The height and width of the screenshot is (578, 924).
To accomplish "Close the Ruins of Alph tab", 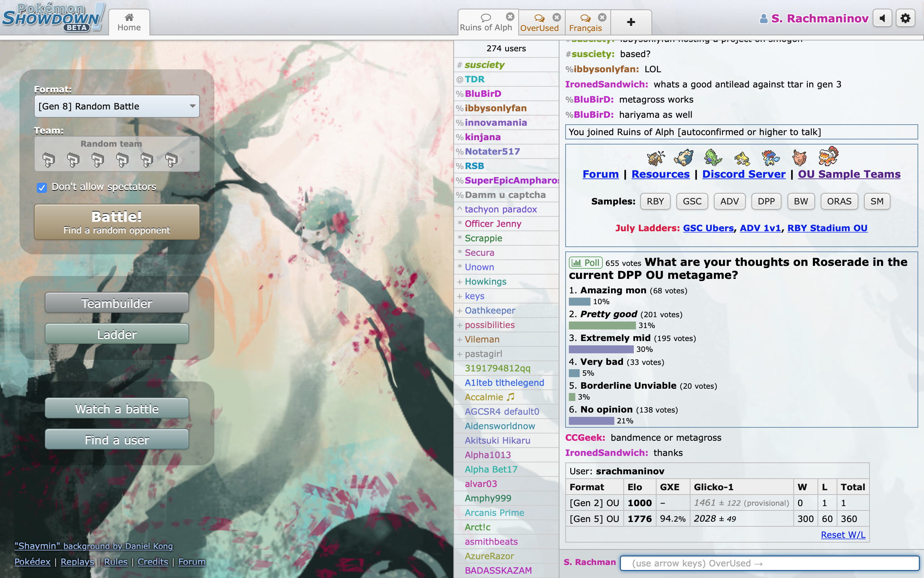I will point(510,17).
